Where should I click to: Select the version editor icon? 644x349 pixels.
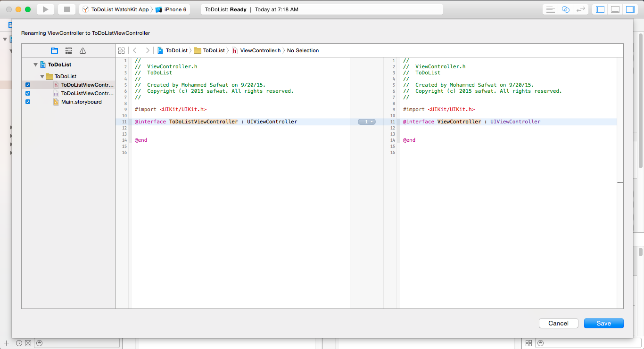(581, 9)
